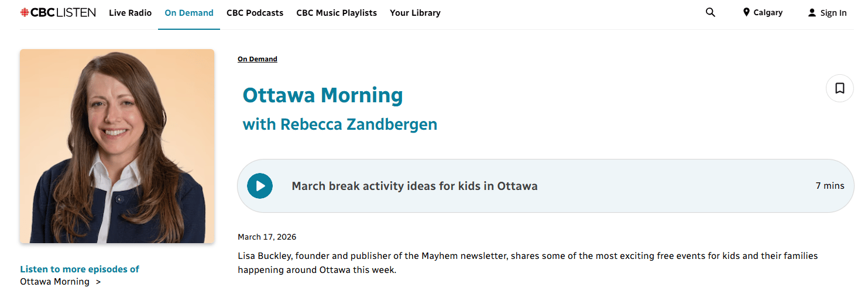Click the CBC Listen logo

tap(57, 12)
